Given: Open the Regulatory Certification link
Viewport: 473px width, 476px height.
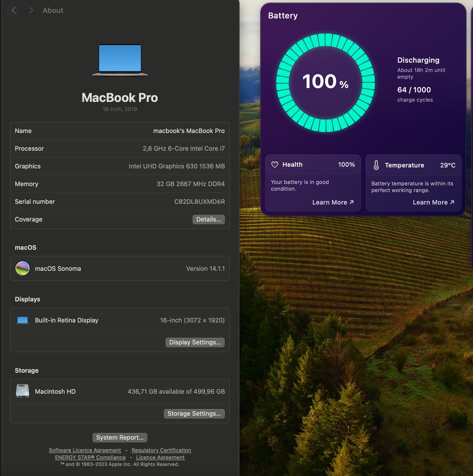Looking at the screenshot, I should (x=161, y=450).
